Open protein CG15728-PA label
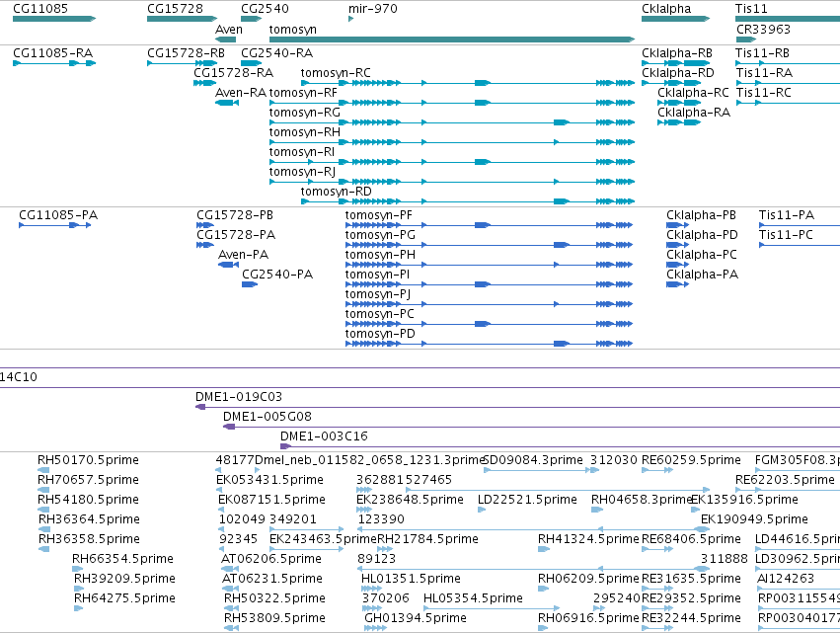Image resolution: width=840 pixels, height=633 pixels. [x=236, y=235]
